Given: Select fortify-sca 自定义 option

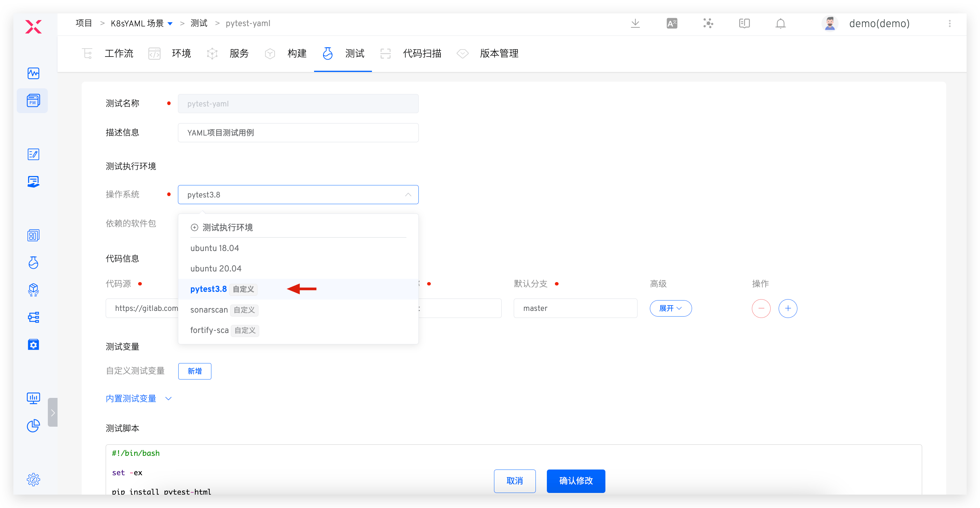Looking at the screenshot, I should tap(298, 330).
